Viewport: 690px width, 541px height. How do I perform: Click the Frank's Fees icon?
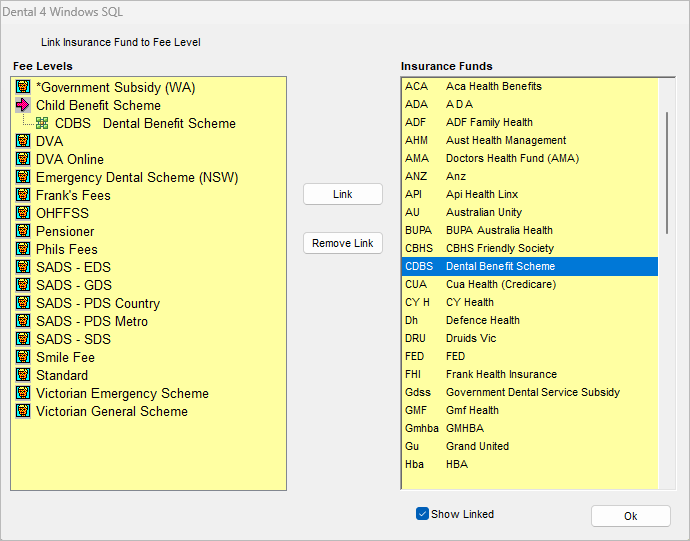(x=23, y=195)
